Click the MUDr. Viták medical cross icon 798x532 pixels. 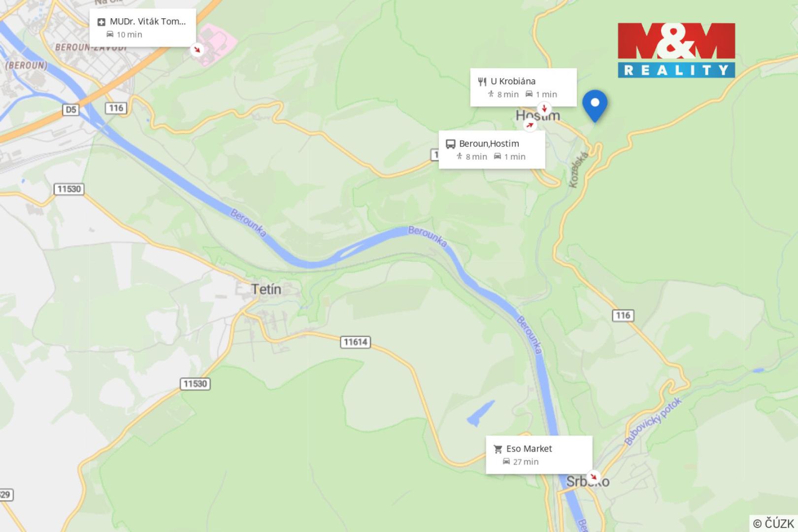point(101,22)
